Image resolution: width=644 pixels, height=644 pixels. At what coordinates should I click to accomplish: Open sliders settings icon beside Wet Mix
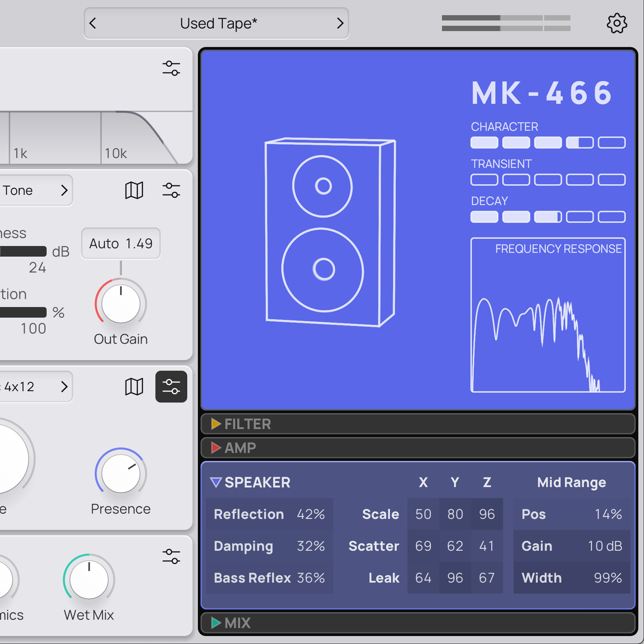(171, 556)
